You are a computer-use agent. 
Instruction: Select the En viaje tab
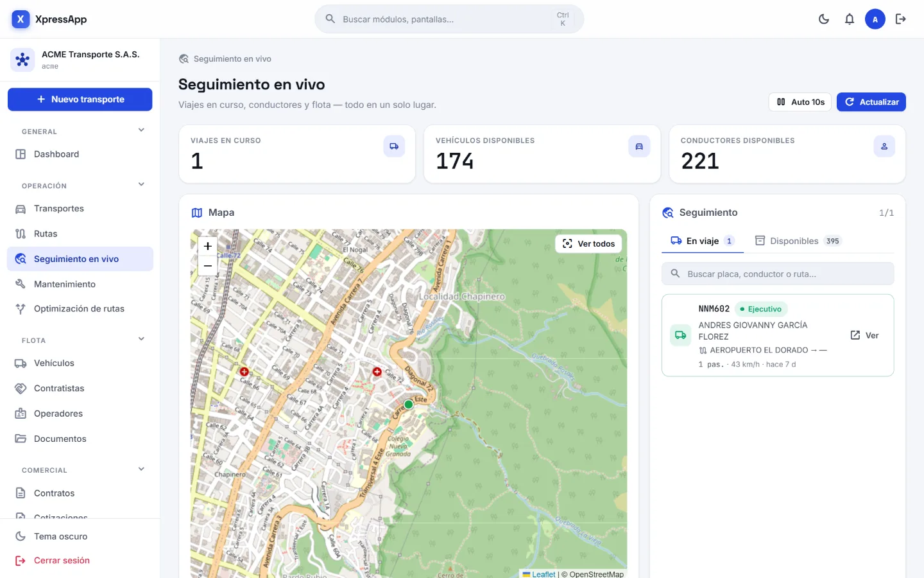[703, 241]
